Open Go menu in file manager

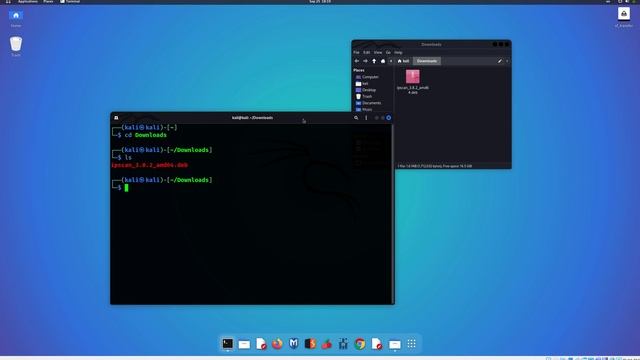coord(388,52)
